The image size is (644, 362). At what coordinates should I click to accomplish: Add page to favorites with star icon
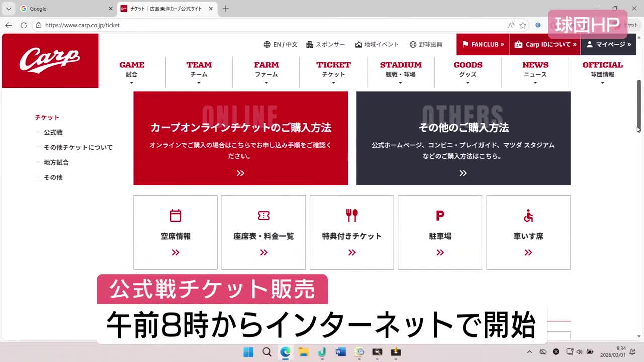523,25
